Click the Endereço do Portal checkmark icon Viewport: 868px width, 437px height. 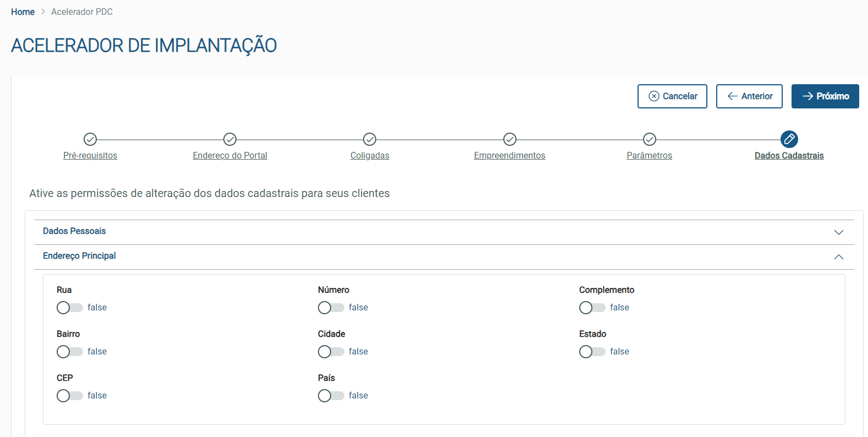tap(230, 139)
